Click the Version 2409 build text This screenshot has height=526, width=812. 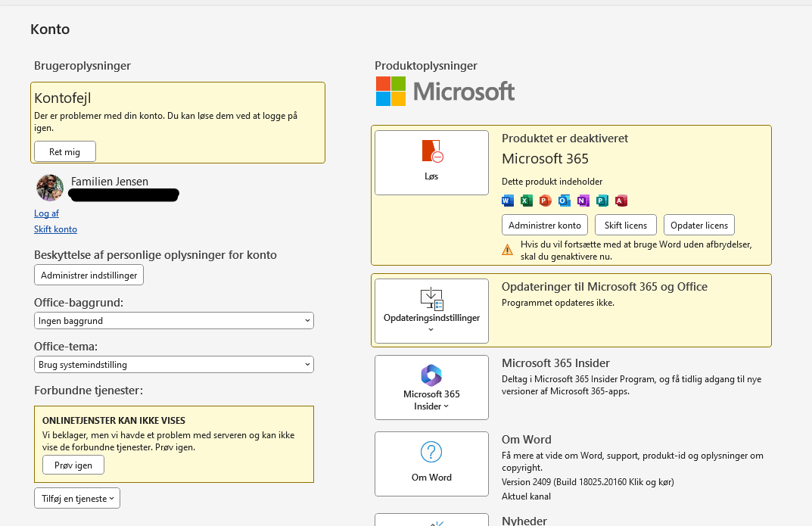(588, 482)
